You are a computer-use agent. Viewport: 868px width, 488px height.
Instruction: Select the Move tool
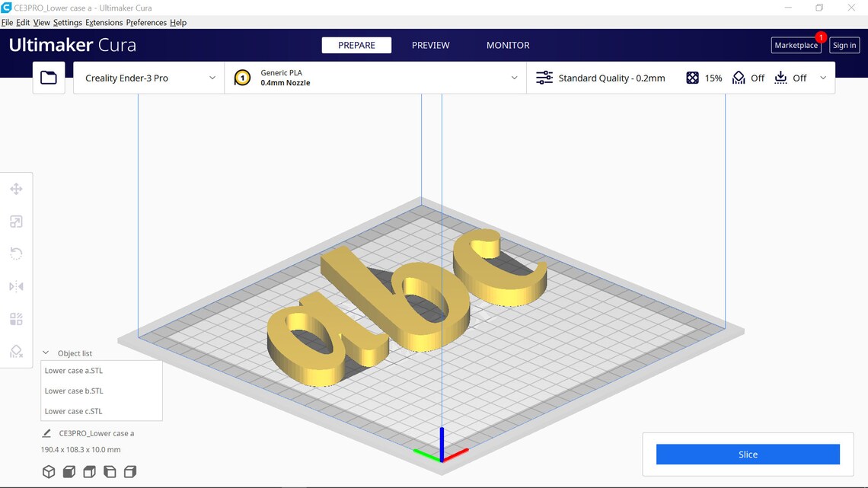[x=16, y=189]
